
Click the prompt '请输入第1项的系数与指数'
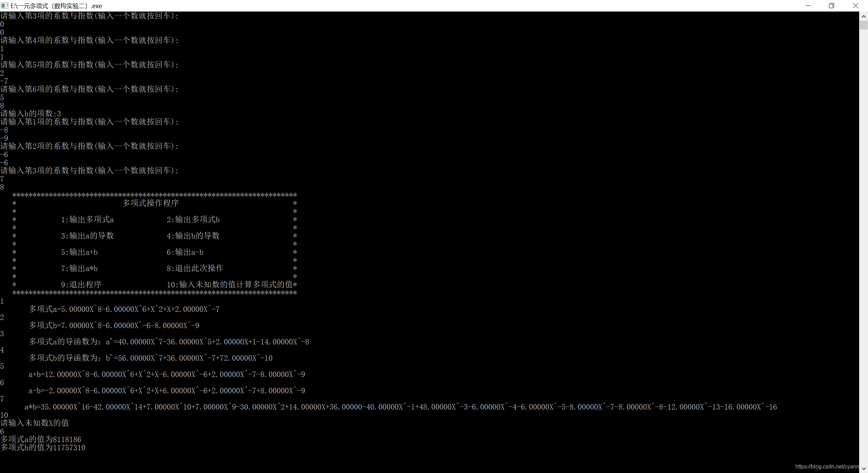[x=90, y=121]
